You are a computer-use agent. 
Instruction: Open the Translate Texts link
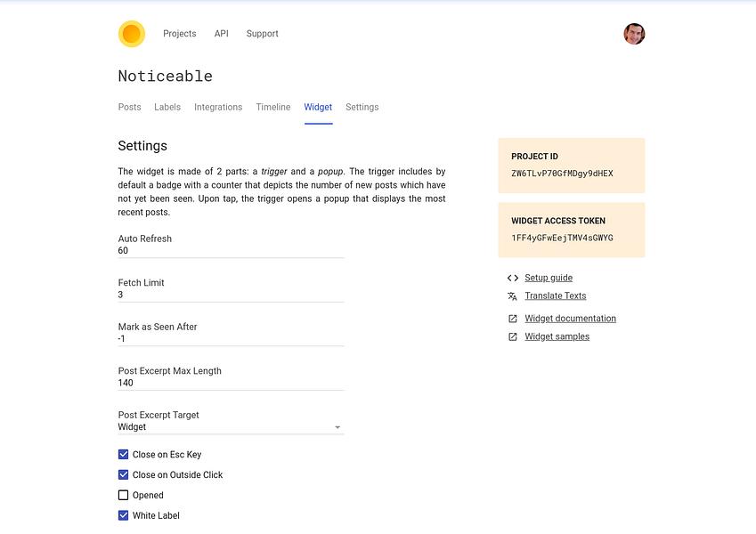(x=556, y=295)
